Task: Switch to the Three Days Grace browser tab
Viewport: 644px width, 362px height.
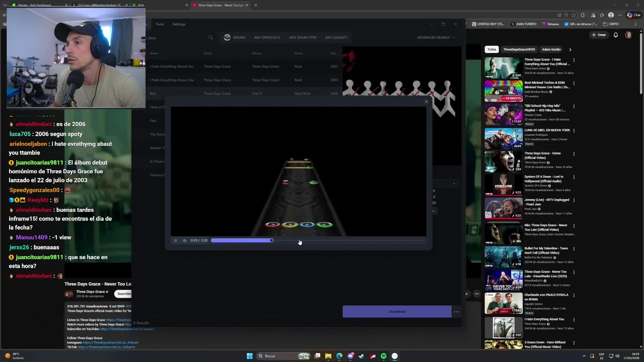Action: coord(219,5)
